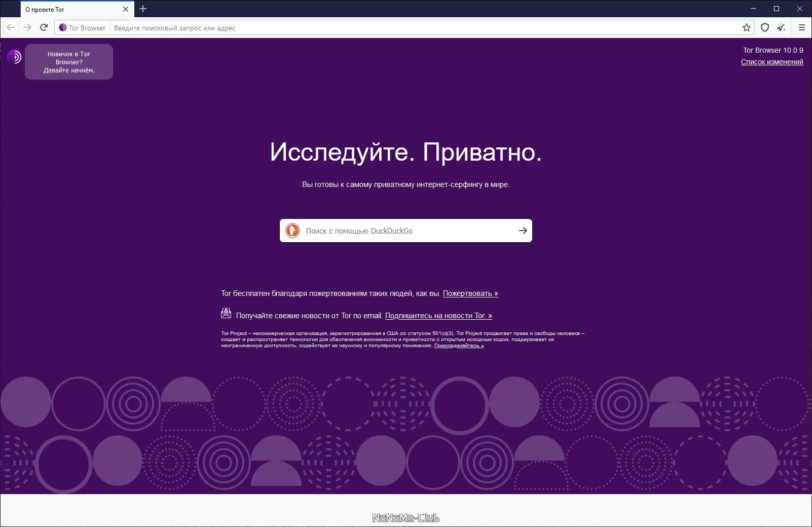Screen dimensions: 812x527
Task: Open the security level shield icon
Action: (x=765, y=27)
